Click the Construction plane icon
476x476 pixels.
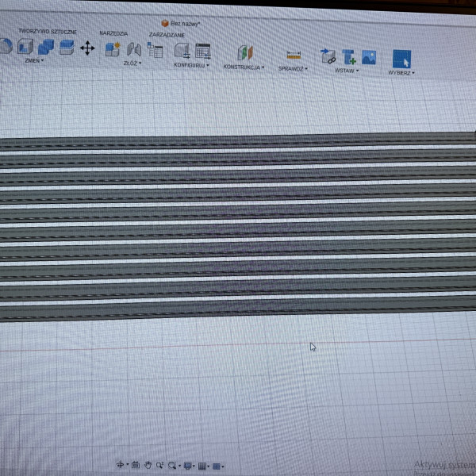[x=244, y=53]
